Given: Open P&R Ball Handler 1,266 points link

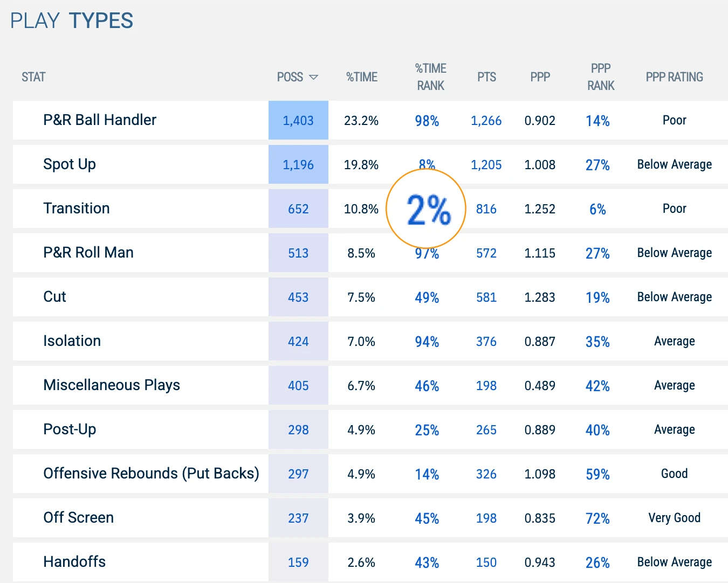Looking at the screenshot, I should pos(486,121).
